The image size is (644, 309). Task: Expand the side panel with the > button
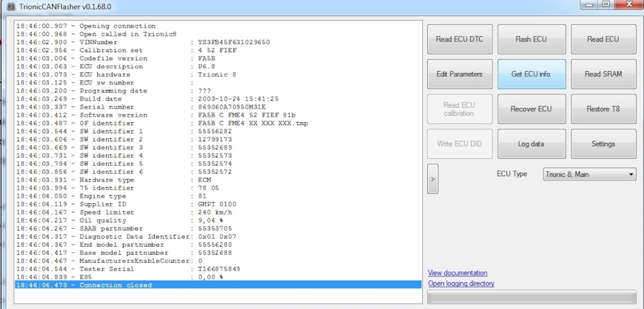(x=433, y=179)
